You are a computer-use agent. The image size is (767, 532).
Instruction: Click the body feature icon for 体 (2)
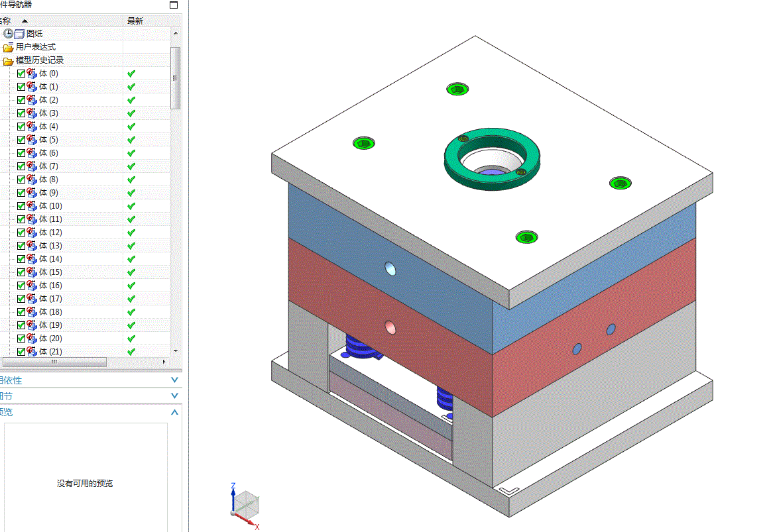(x=32, y=100)
